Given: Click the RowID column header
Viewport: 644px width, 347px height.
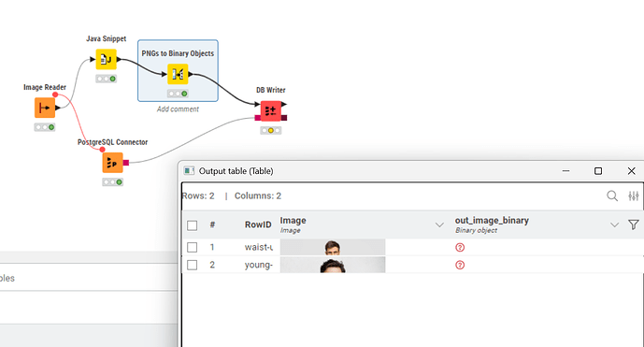Looking at the screenshot, I should pos(258,224).
